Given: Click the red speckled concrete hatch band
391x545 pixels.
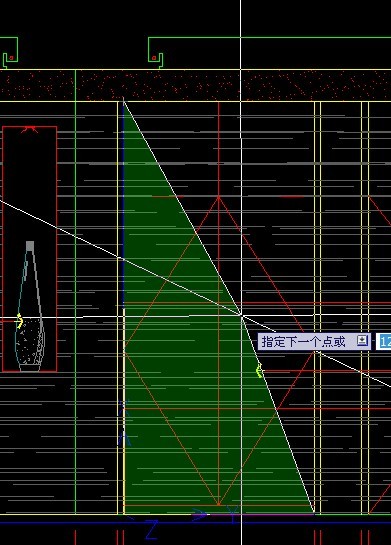Looking at the screenshot, I should click(195, 86).
